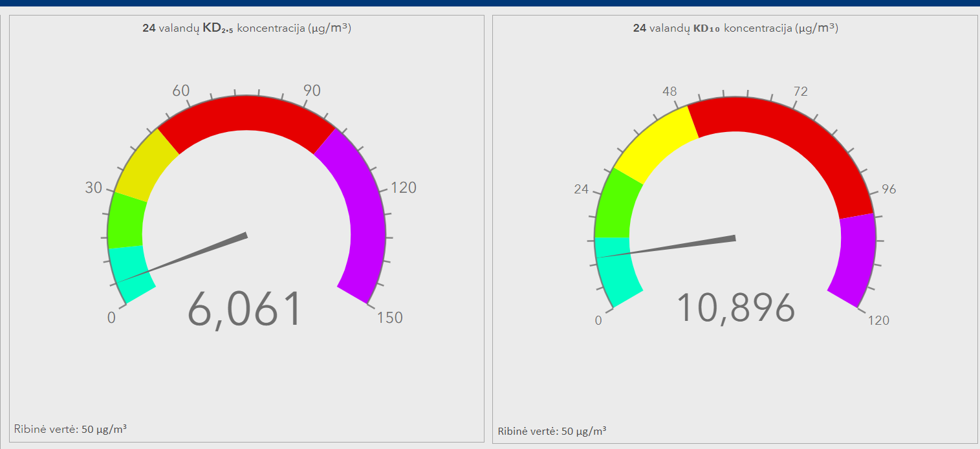Click the KD10 concentration chart title
This screenshot has height=449, width=980.
(x=735, y=28)
